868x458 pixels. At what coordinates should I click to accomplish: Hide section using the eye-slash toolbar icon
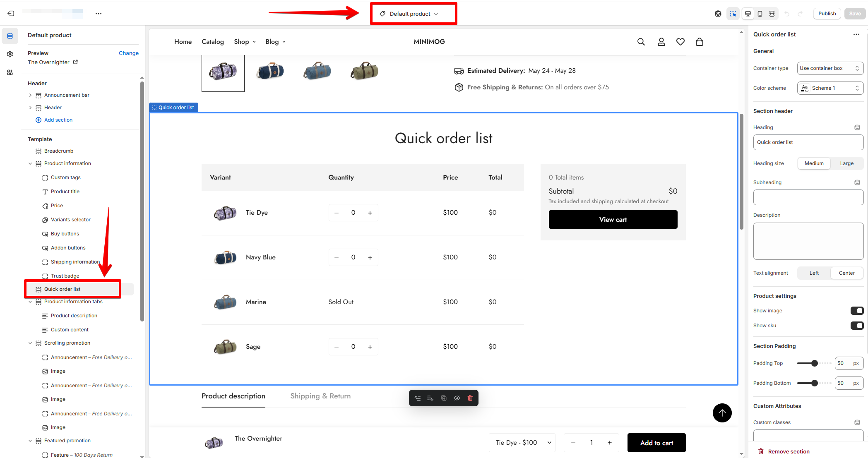coord(457,398)
